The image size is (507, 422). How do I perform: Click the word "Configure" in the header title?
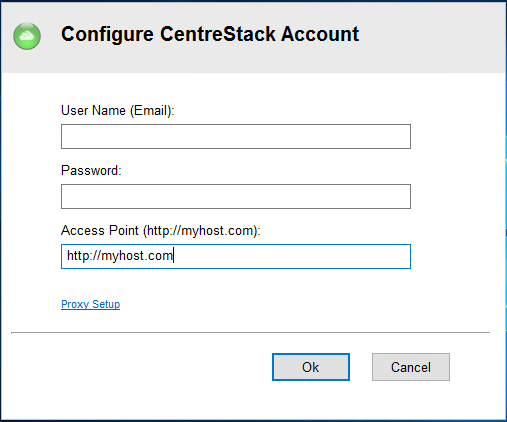107,35
